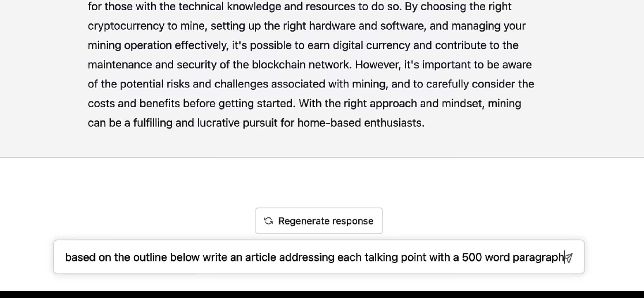644x298 pixels.
Task: Click the words "talking point" in the prompt box
Action: pyautogui.click(x=395, y=257)
